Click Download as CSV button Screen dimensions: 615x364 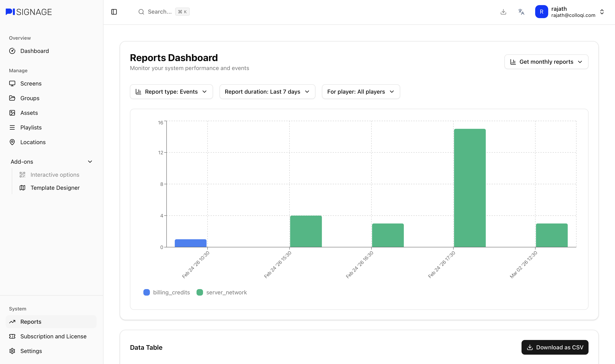tap(555, 347)
